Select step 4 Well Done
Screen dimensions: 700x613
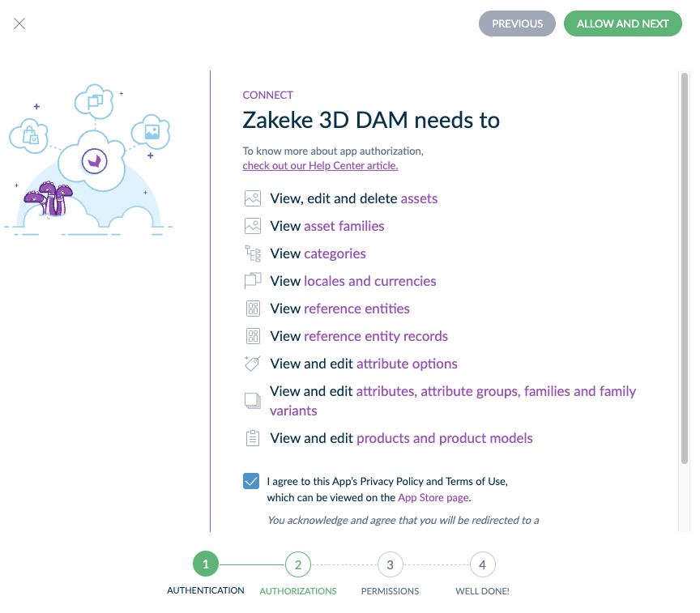click(483, 564)
